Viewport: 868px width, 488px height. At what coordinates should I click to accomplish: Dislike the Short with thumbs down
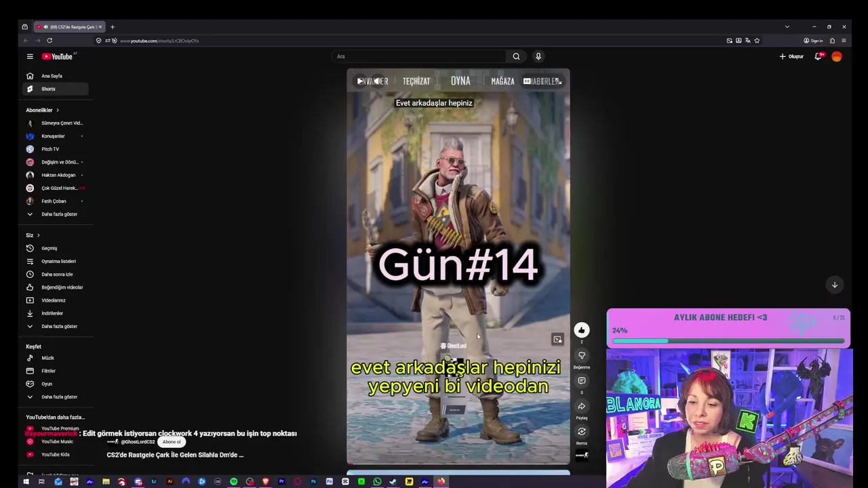[581, 355]
